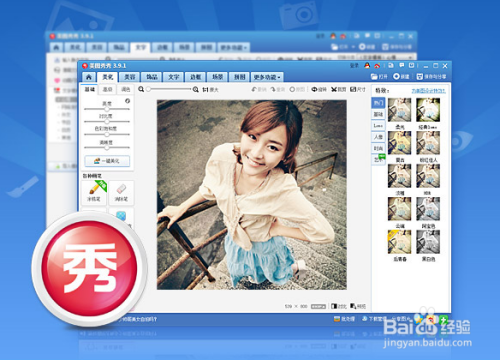The height and width of the screenshot is (360, 500).
Task: Click the 批处理 batch icon
Action: [337, 319]
